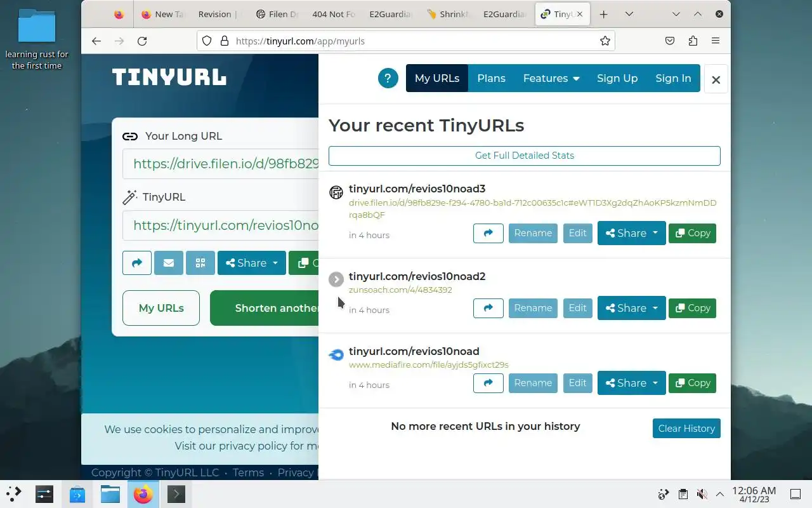The image size is (812, 508).
Task: Click the Clear History button
Action: click(686, 428)
